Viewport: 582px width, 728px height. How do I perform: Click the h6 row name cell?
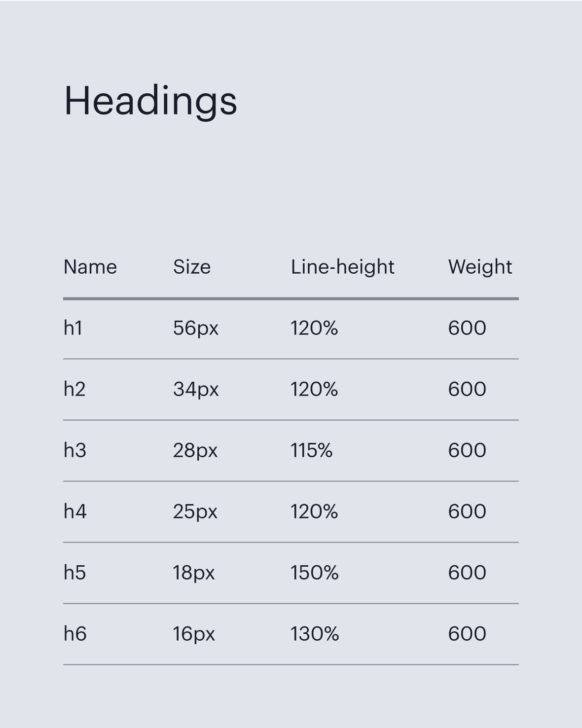[75, 634]
